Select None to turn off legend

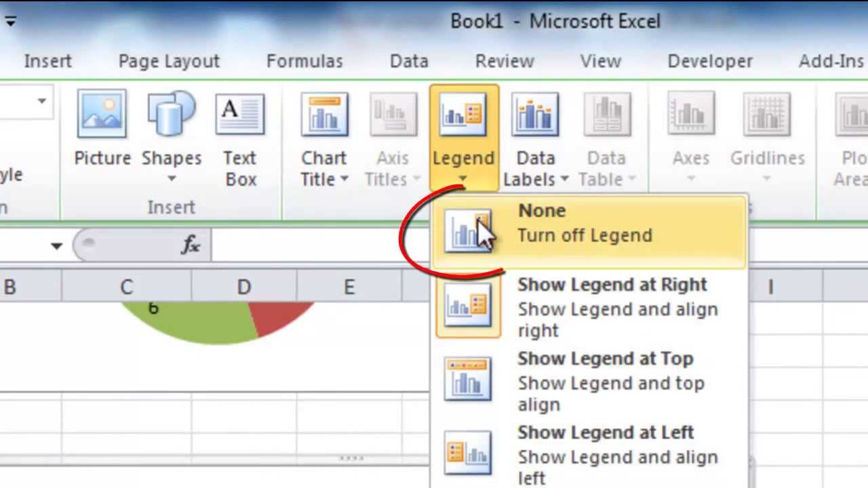click(590, 231)
